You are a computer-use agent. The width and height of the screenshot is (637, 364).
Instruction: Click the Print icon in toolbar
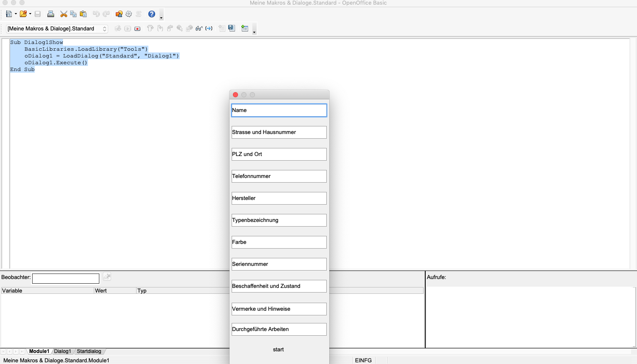tap(51, 14)
